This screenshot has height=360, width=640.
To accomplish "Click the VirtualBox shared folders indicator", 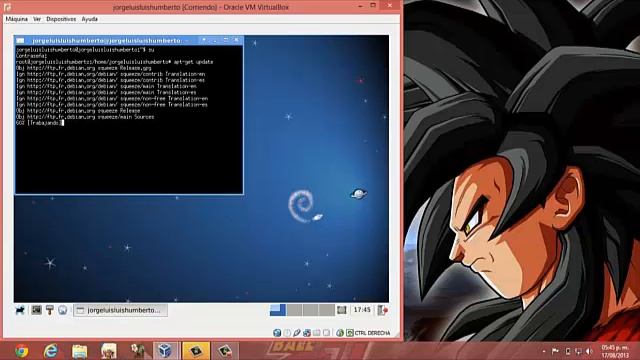I will [316, 333].
